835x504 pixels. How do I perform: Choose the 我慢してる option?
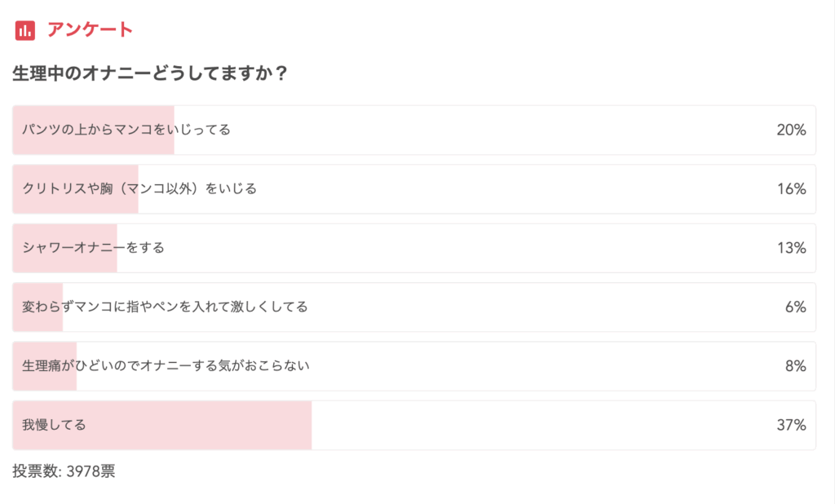tap(54, 425)
